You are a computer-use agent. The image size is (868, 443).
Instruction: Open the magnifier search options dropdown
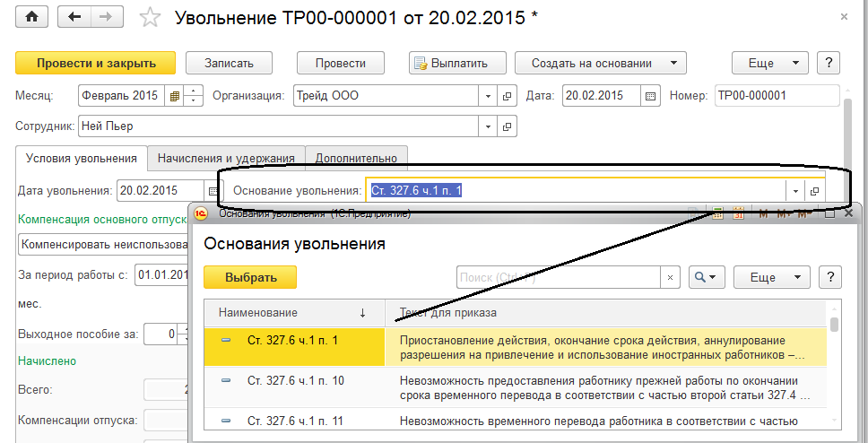tap(707, 277)
